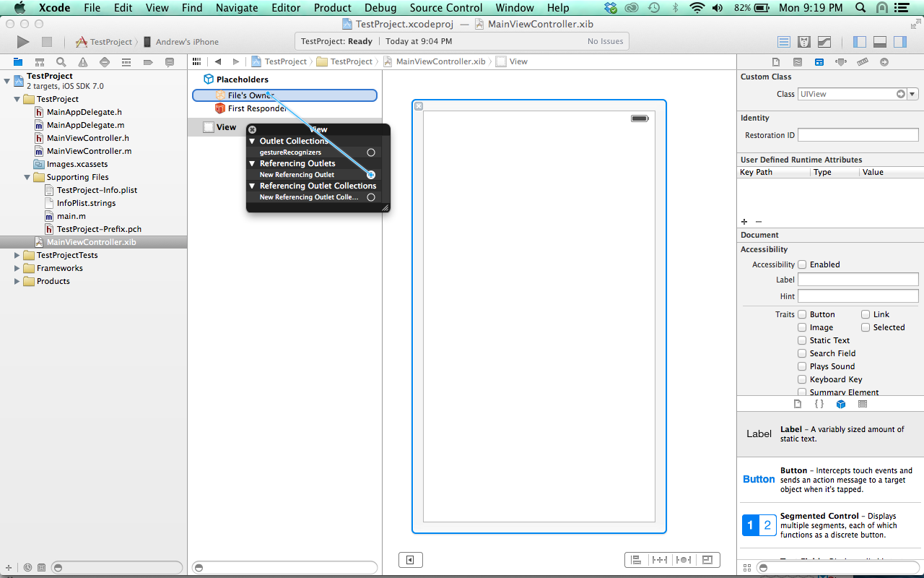Collapse the Supporting Files group
This screenshot has width=924, height=578.
click(27, 177)
